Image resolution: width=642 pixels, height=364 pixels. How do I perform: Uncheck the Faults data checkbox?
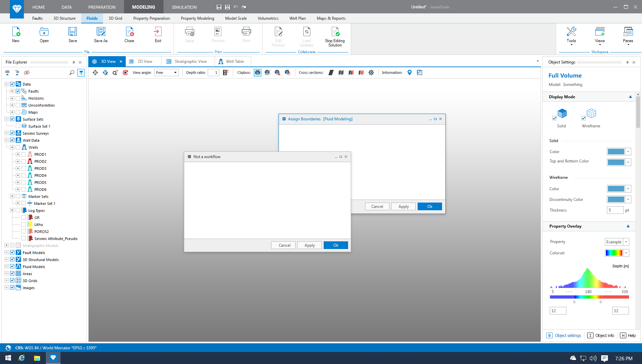pos(18,91)
